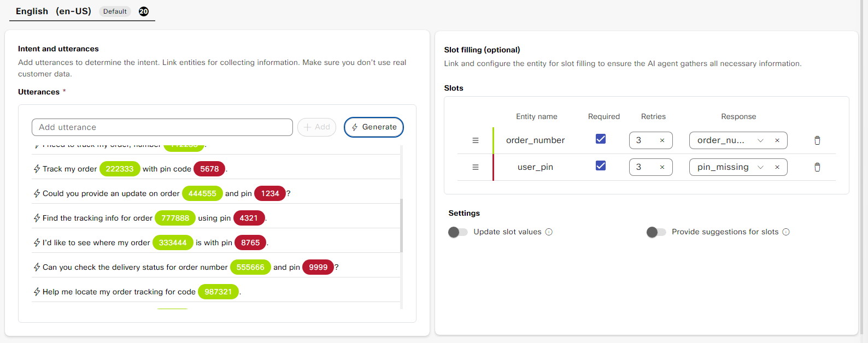Screen dimensions: 868x343
Task: Click drag handle icon for order_number row
Action: coord(476,140)
